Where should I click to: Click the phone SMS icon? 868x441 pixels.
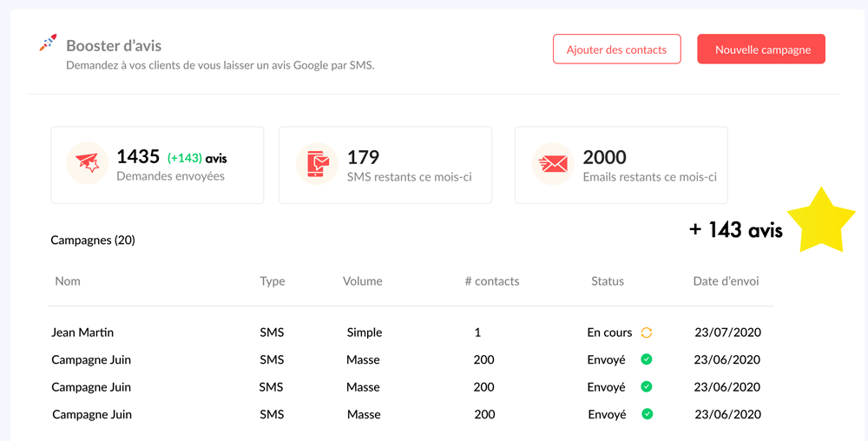pos(317,164)
